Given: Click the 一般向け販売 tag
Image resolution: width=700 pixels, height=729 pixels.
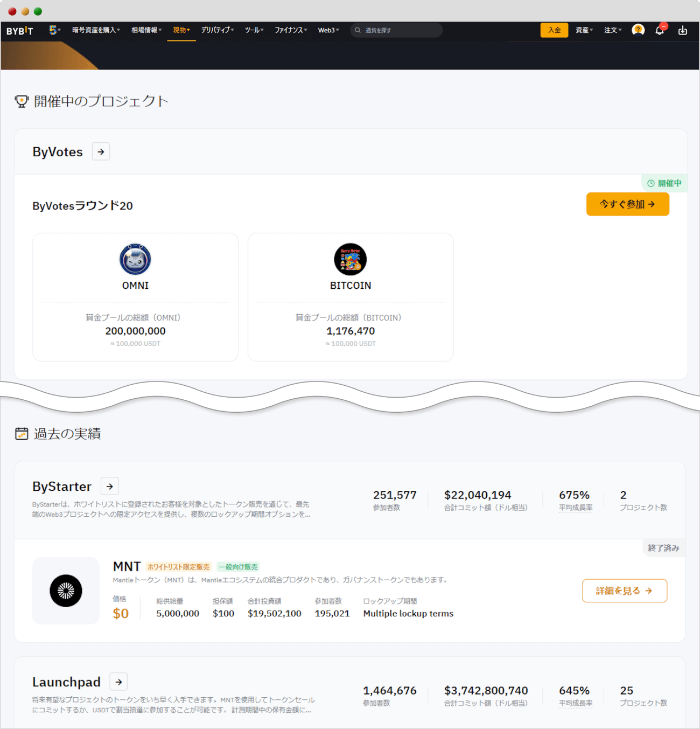Looking at the screenshot, I should click(x=238, y=567).
